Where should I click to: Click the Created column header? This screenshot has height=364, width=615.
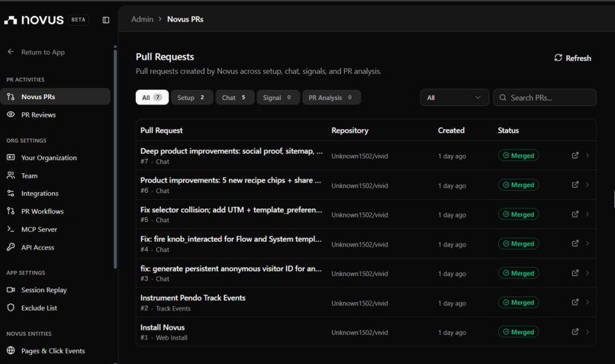point(451,130)
